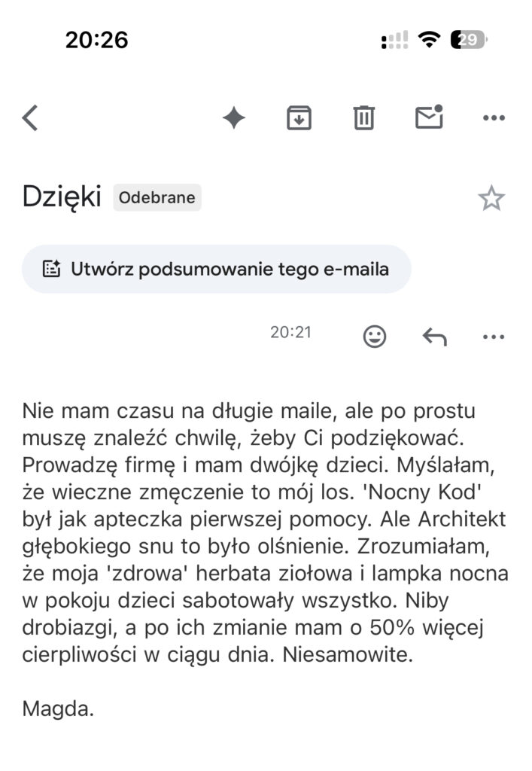Delete email using the trash icon

363,118
